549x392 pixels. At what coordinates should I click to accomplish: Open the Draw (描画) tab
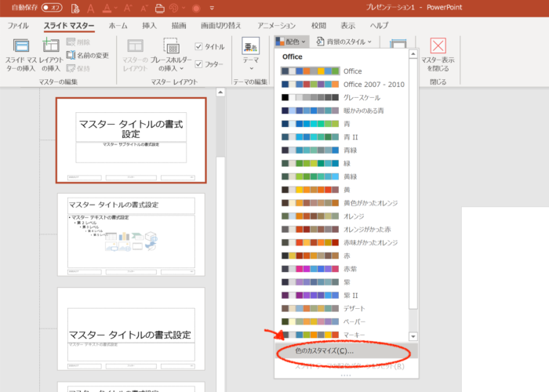click(179, 26)
